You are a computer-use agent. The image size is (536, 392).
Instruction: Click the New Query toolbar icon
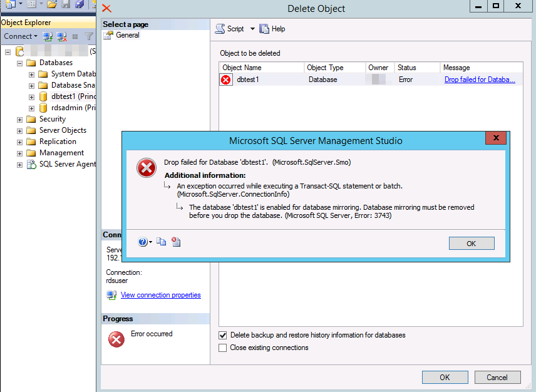tap(11, 4)
